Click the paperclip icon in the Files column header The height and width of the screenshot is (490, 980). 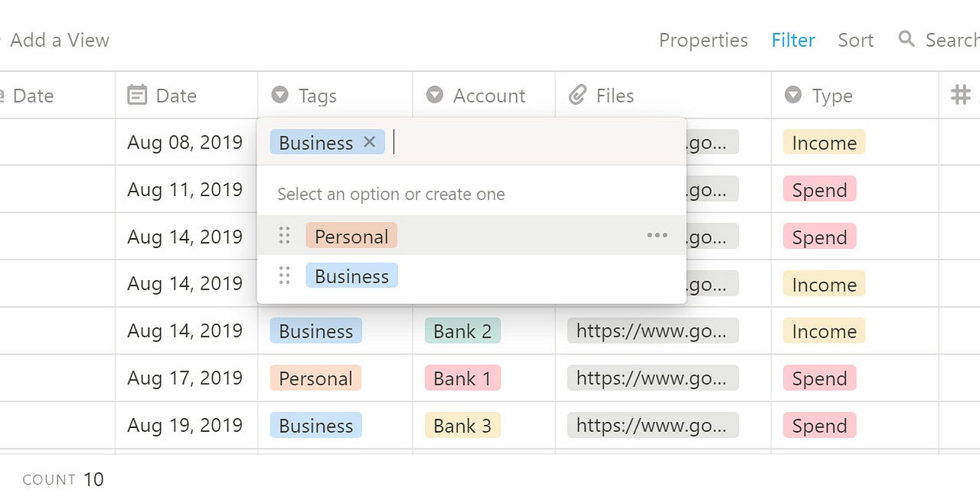pos(577,95)
